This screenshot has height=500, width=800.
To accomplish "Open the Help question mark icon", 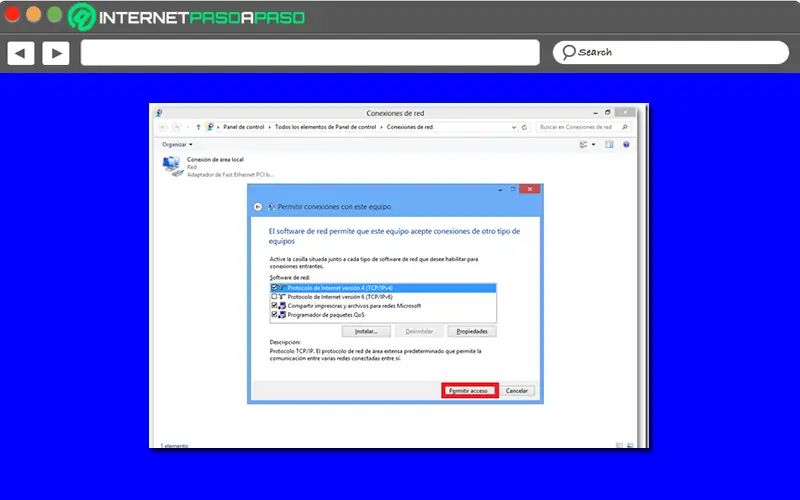I will (626, 145).
